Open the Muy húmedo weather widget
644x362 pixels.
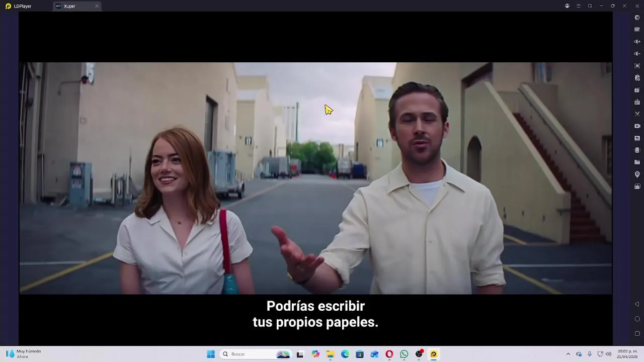pos(23,354)
